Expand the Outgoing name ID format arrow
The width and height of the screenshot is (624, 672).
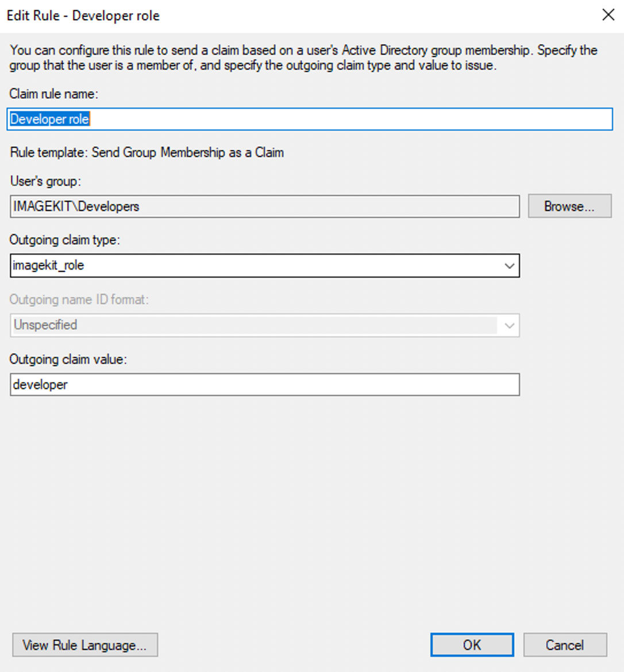click(x=509, y=325)
